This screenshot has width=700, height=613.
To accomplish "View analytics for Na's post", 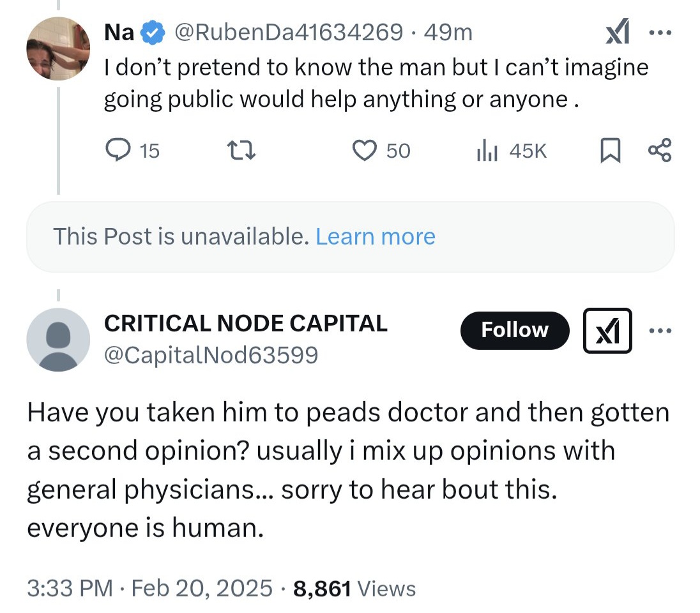I will tap(485, 151).
